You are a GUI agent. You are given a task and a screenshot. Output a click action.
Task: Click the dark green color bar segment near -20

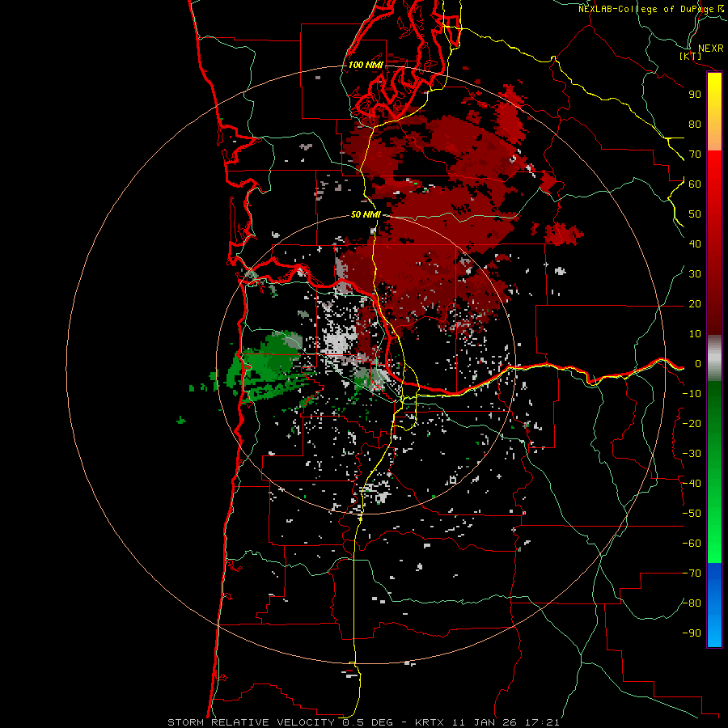coord(714,424)
